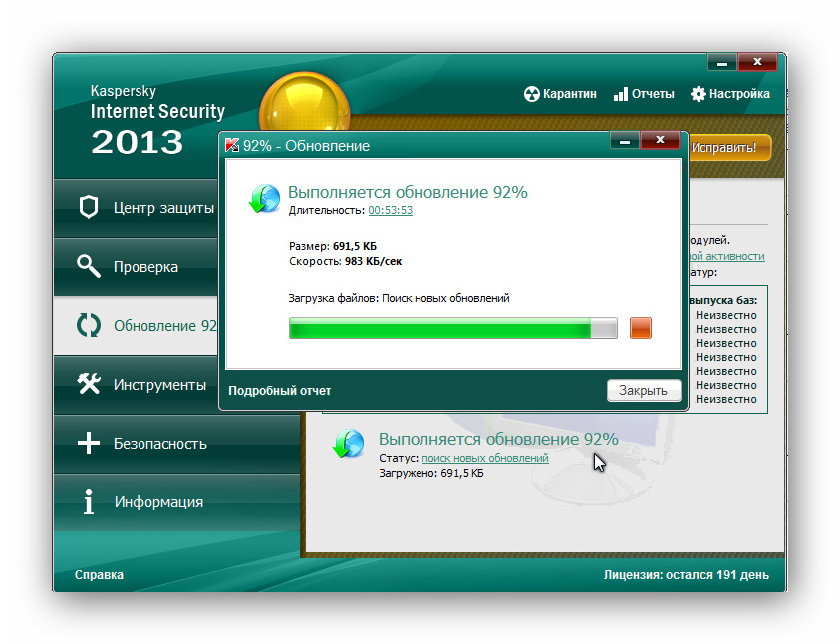Select the Обновление tab in sidebar
This screenshot has height=644, width=840.
tap(136, 326)
